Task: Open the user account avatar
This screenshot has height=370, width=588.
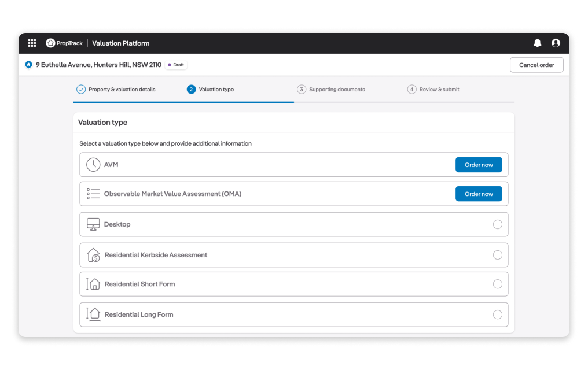Action: [556, 43]
